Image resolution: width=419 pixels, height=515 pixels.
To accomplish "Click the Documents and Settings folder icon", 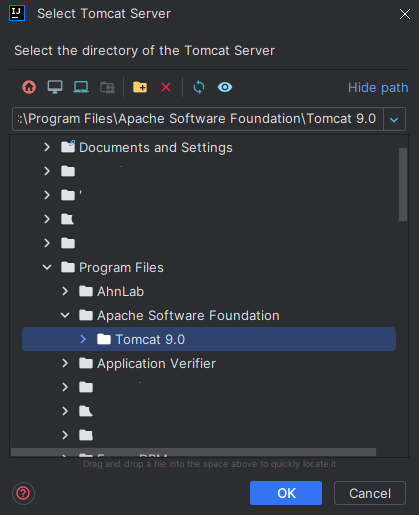I will tap(68, 147).
